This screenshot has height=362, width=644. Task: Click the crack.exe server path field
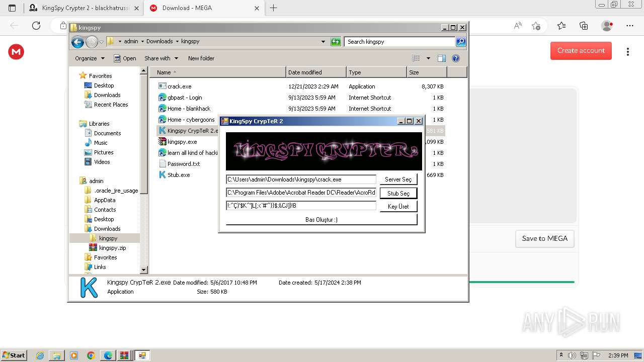tap(301, 179)
